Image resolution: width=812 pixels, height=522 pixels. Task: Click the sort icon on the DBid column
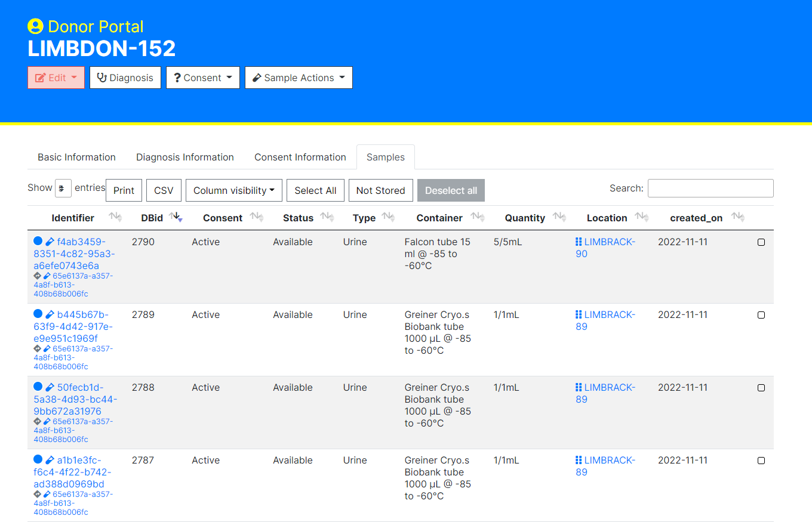tap(175, 217)
